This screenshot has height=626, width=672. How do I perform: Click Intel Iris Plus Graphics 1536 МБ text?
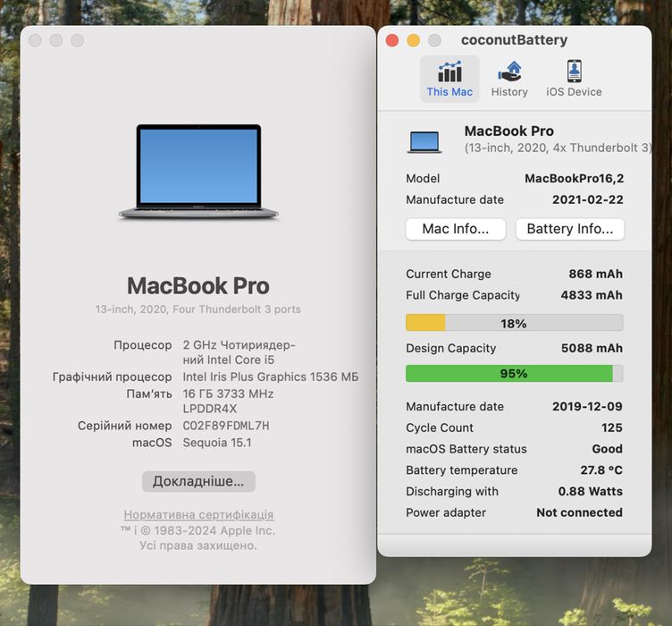tap(271, 376)
